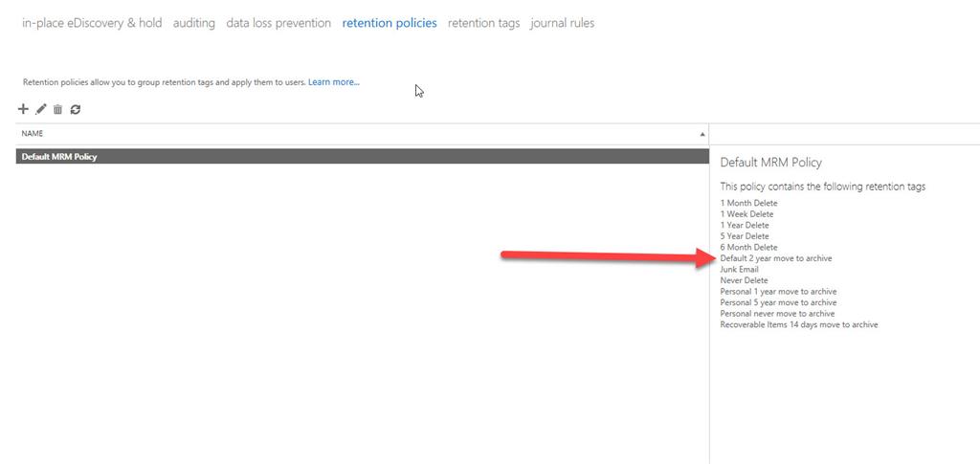Click Personal never move to archive

[x=777, y=314]
